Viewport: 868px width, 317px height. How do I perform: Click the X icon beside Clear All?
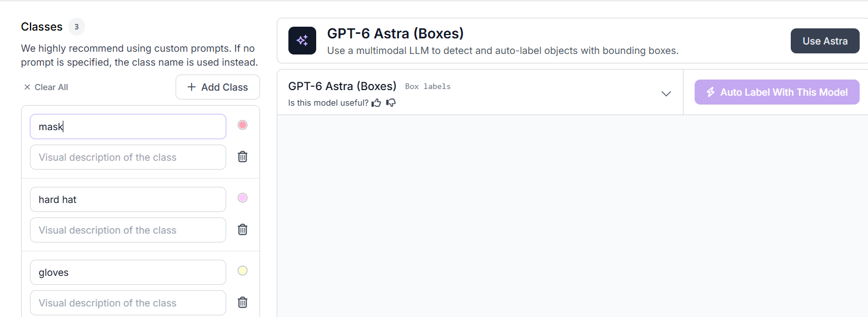(27, 87)
